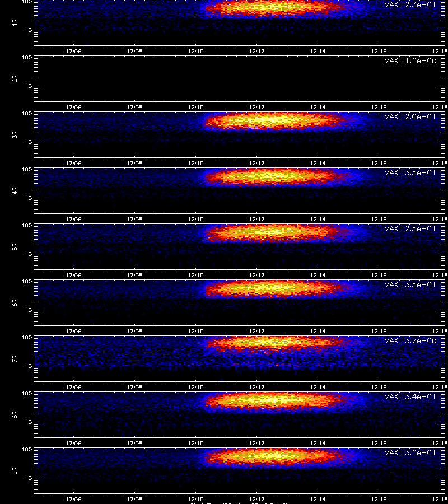This screenshot has width=448, height=504.
Task: Click the 12:06 tick label below panel 1R
Action: point(73,51)
